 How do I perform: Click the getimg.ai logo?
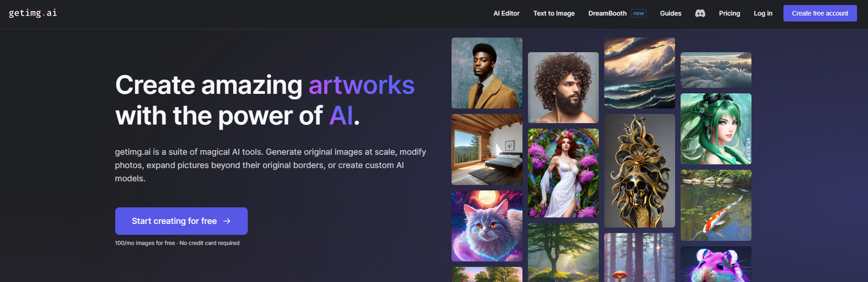pos(33,13)
